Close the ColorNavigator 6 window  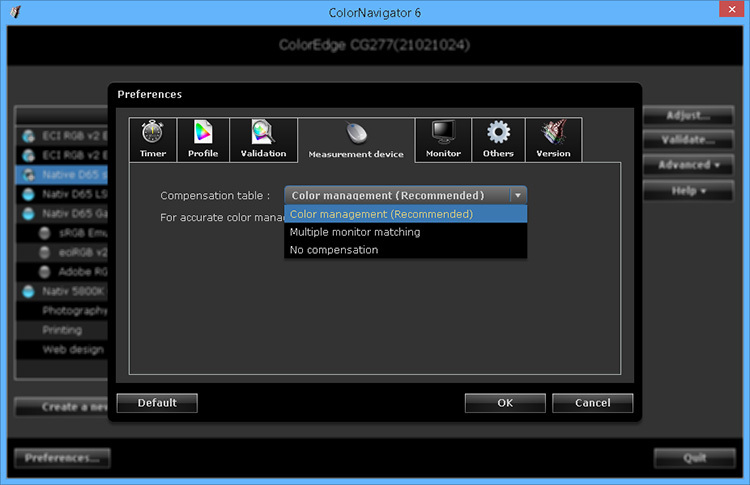pos(732,9)
